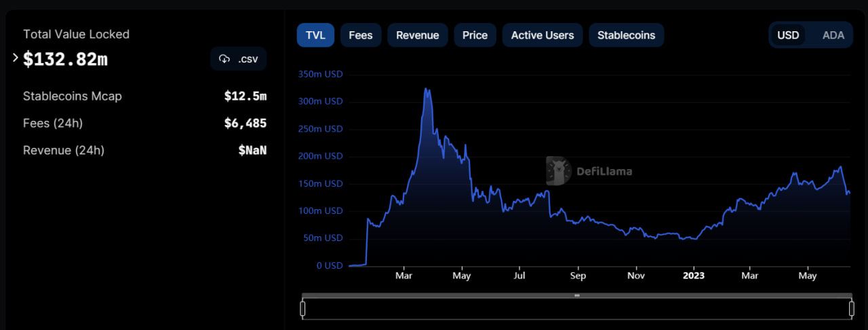Viewport: 868px width, 330px height.
Task: Click the chart peak near 325m USD
Action: point(427,89)
